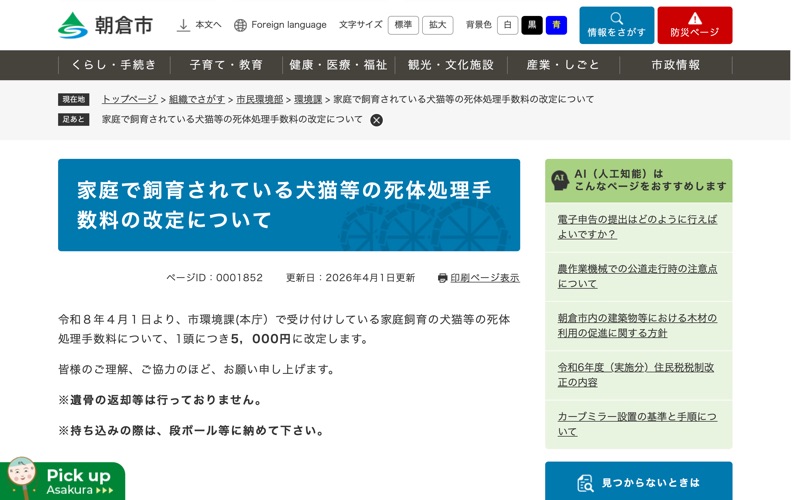Set text size to 標準
This screenshot has height=500, width=800.
tap(403, 25)
